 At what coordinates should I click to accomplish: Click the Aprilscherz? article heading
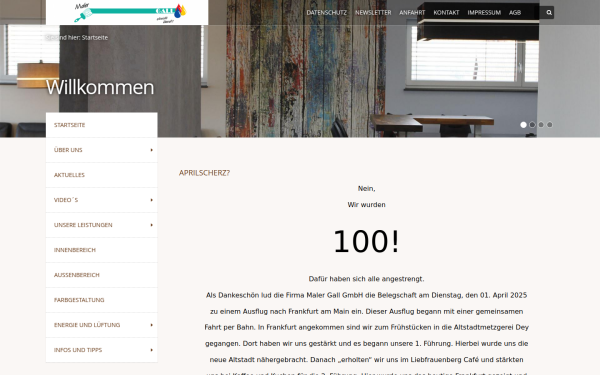(204, 173)
